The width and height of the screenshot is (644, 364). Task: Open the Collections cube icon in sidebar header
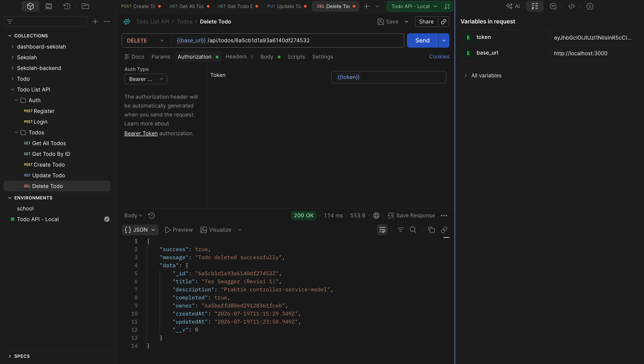coord(30,6)
